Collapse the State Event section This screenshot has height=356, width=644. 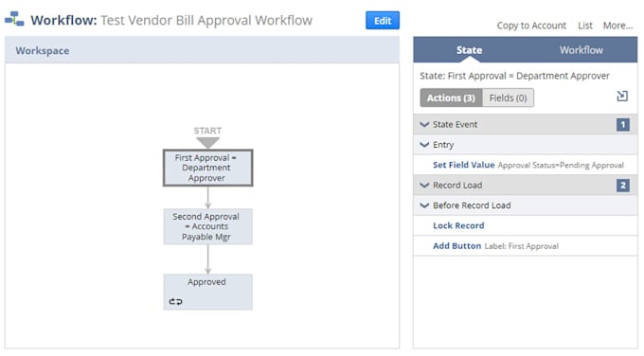424,124
